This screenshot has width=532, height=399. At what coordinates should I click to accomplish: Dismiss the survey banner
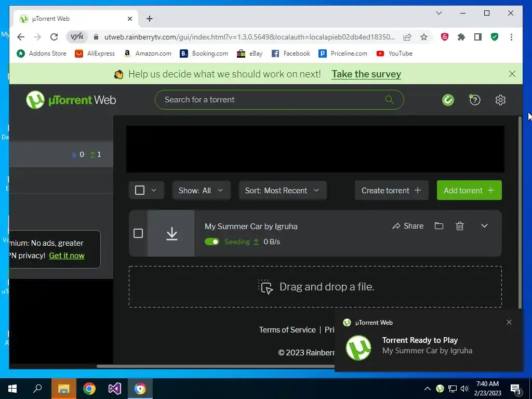point(512,74)
